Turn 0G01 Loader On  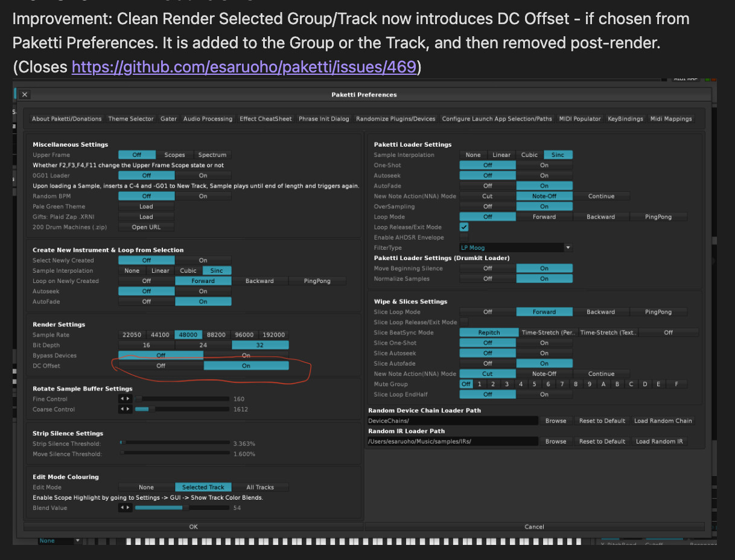coord(203,176)
